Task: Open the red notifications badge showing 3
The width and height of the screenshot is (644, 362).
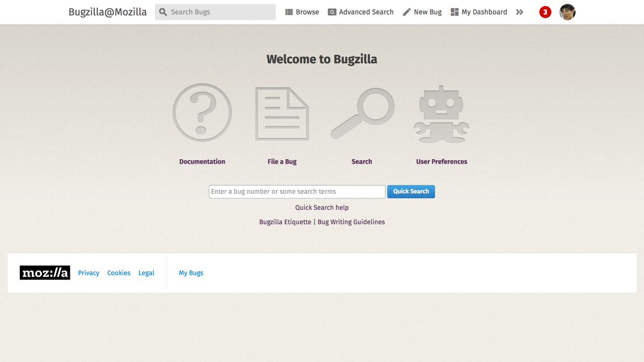Action: (x=545, y=12)
